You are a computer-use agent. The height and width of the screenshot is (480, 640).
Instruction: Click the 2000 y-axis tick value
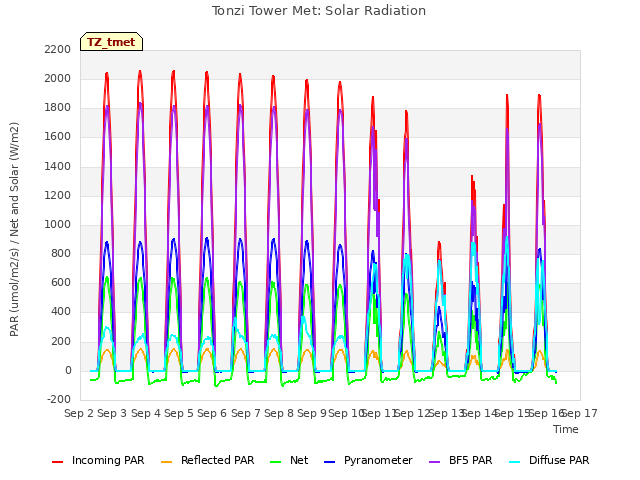pos(58,78)
